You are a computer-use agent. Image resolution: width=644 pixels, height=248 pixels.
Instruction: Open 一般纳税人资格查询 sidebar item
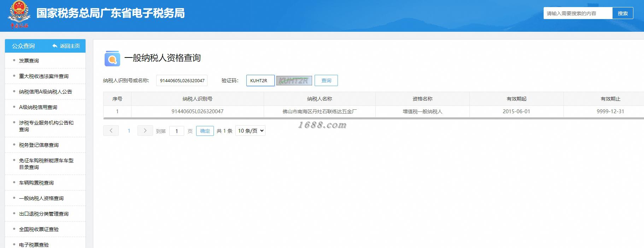(41, 198)
